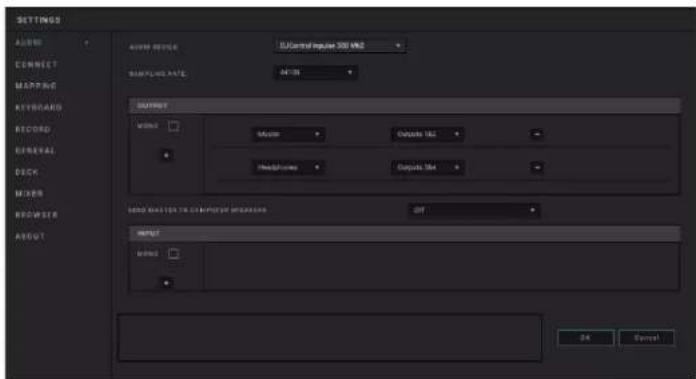Switch to the Deck settings section

[27, 172]
